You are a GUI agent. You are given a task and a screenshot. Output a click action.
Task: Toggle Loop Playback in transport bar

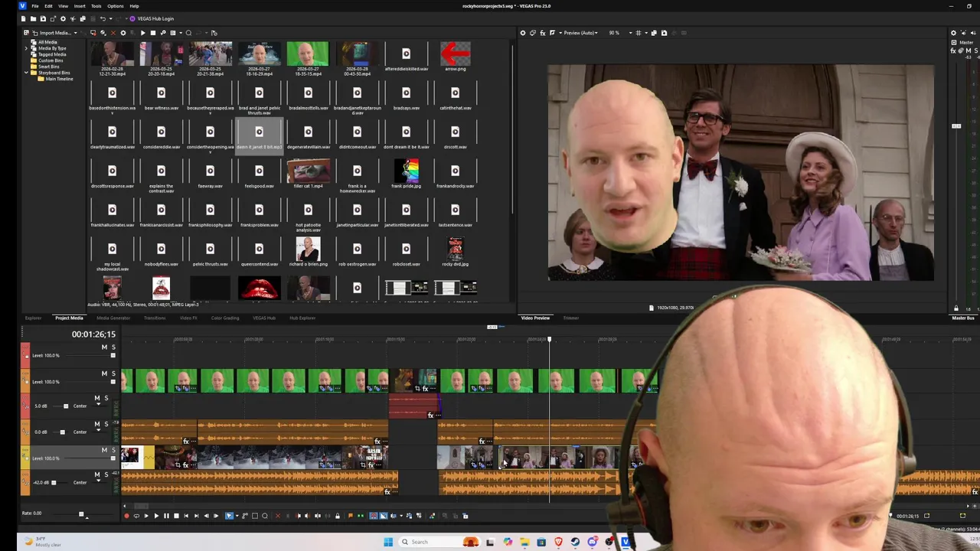(136, 516)
